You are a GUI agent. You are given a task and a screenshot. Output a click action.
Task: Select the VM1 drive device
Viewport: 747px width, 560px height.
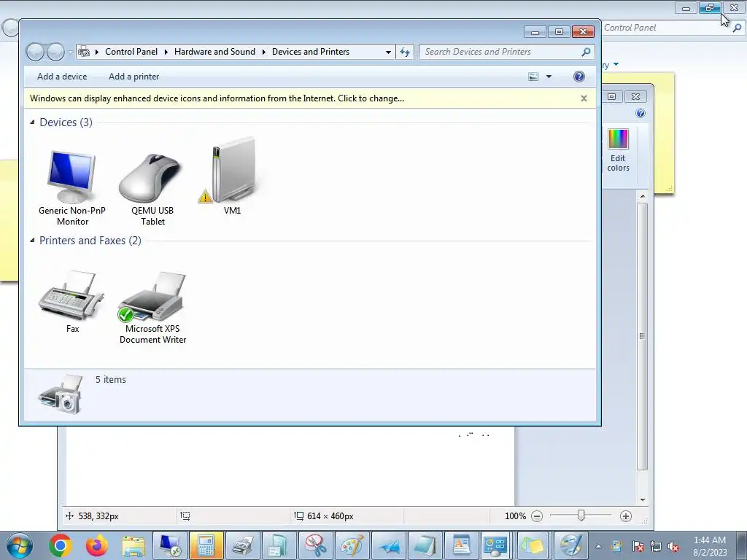point(233,177)
